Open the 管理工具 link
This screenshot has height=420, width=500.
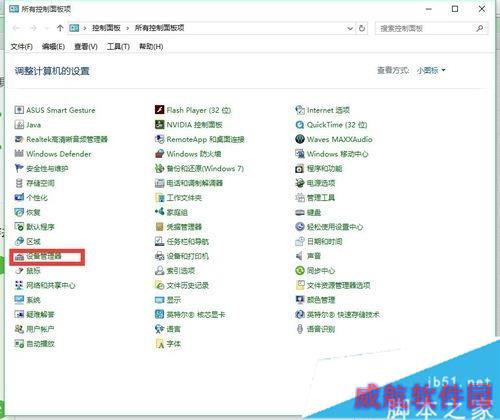[321, 198]
